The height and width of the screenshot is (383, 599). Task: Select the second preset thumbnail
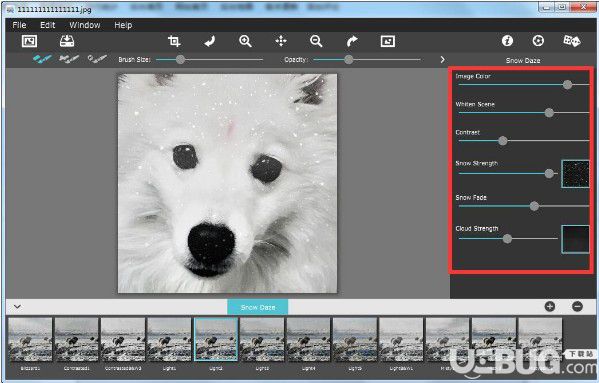(x=76, y=339)
